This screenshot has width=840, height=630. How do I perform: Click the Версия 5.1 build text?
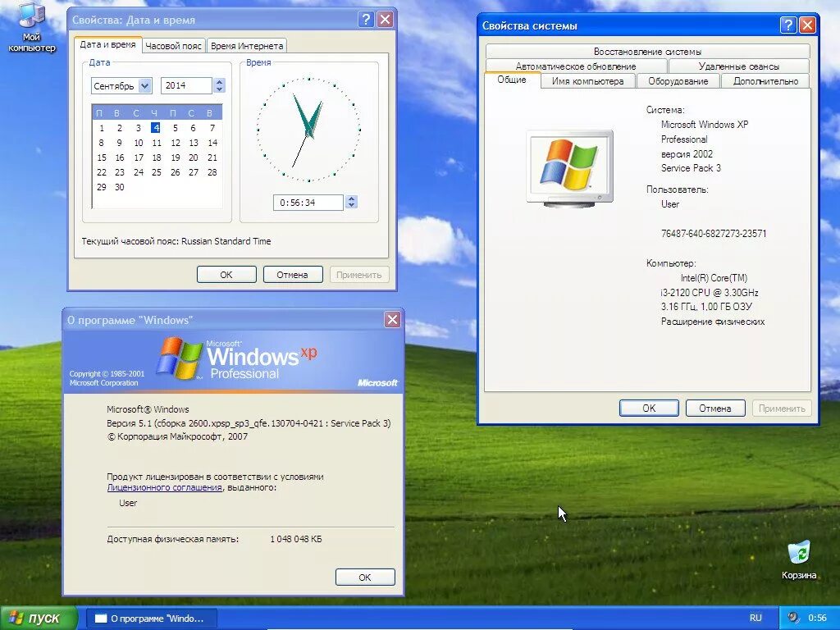click(249, 423)
